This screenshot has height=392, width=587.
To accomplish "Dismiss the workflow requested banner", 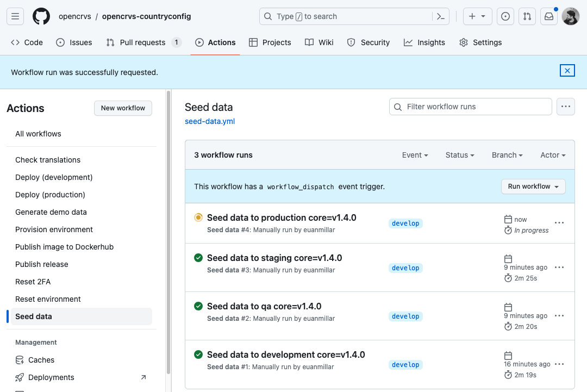I will (x=567, y=71).
